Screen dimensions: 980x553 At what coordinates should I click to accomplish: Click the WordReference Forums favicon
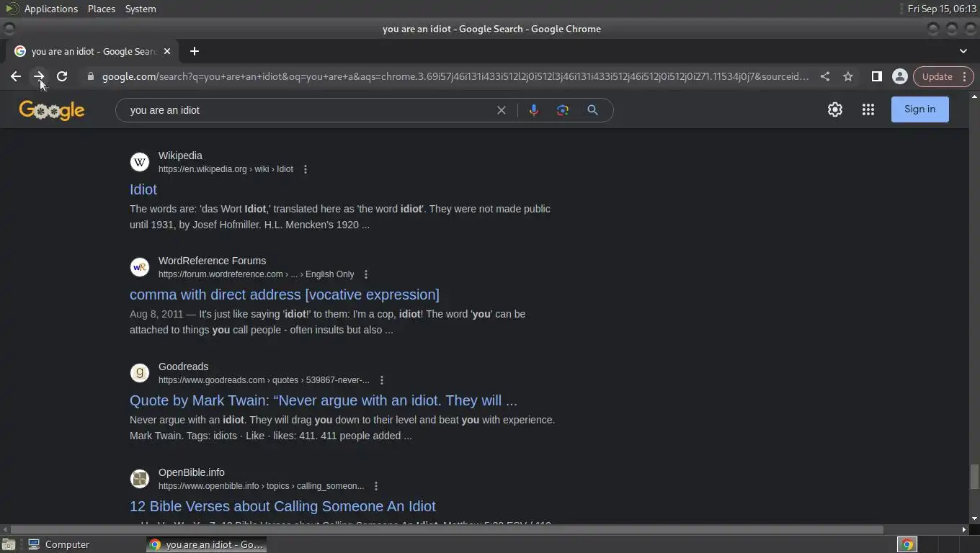point(140,267)
